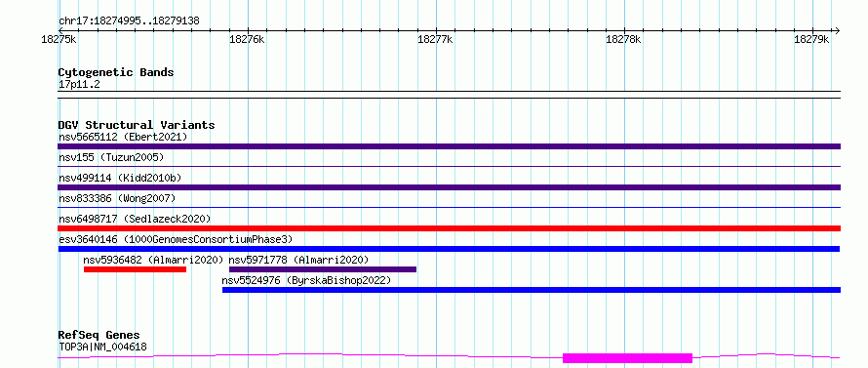The image size is (868, 368).
Task: Click the 18278k ruler tick label
Action: pos(623,39)
